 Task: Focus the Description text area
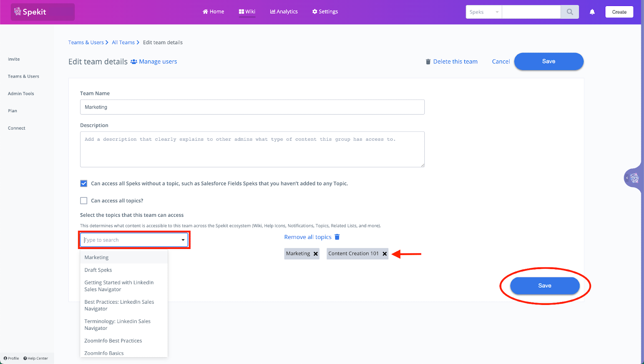click(x=252, y=149)
